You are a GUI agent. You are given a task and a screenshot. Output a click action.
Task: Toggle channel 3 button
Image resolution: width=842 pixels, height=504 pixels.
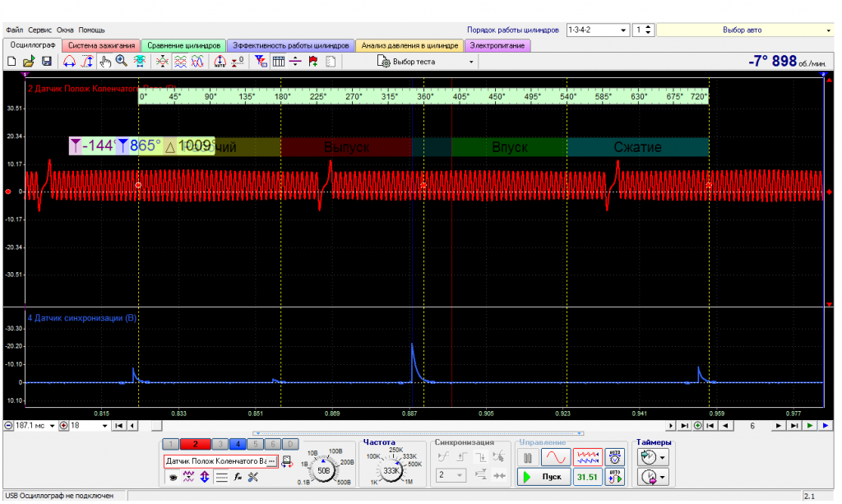tap(220, 444)
